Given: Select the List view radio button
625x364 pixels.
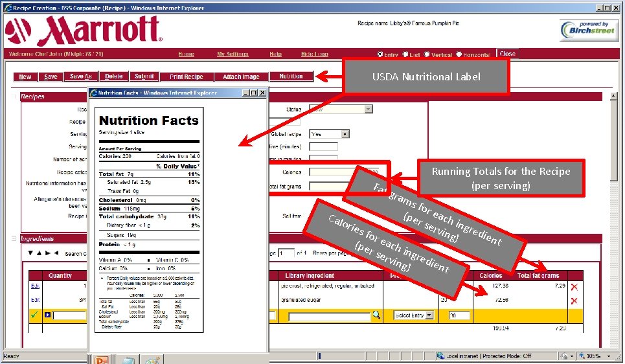Looking at the screenshot, I should coord(405,54).
